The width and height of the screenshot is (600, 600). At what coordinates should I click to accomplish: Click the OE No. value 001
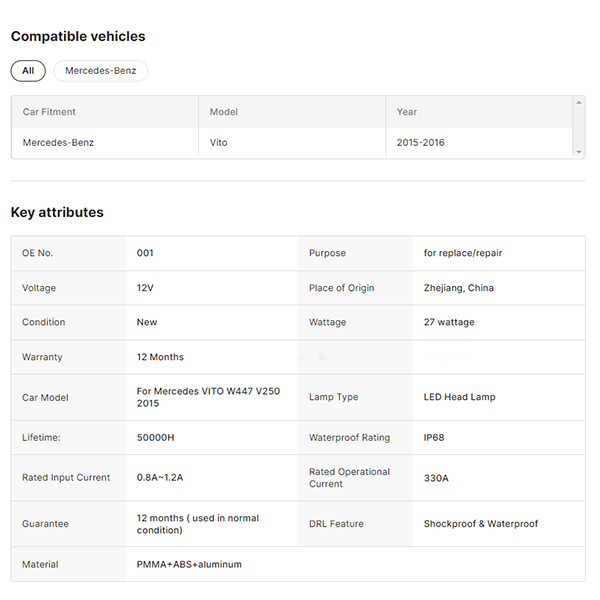coord(146,253)
